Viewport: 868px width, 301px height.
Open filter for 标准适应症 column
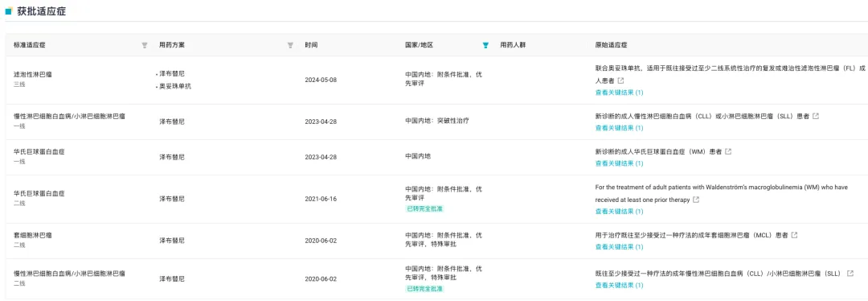[145, 45]
